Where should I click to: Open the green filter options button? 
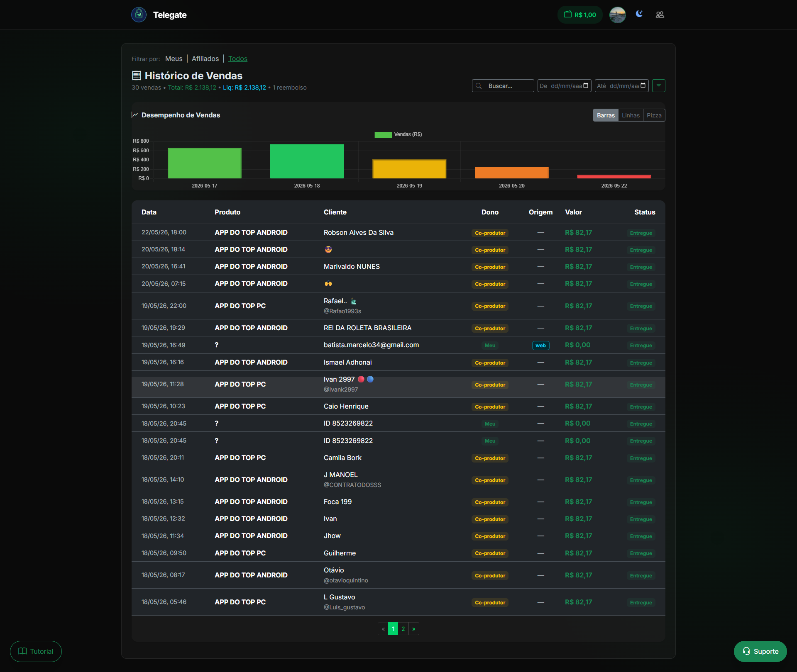click(658, 86)
